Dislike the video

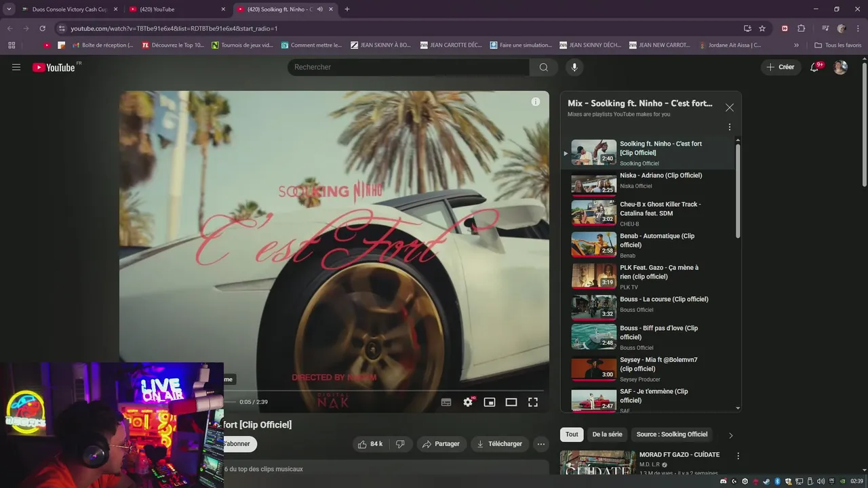point(400,444)
